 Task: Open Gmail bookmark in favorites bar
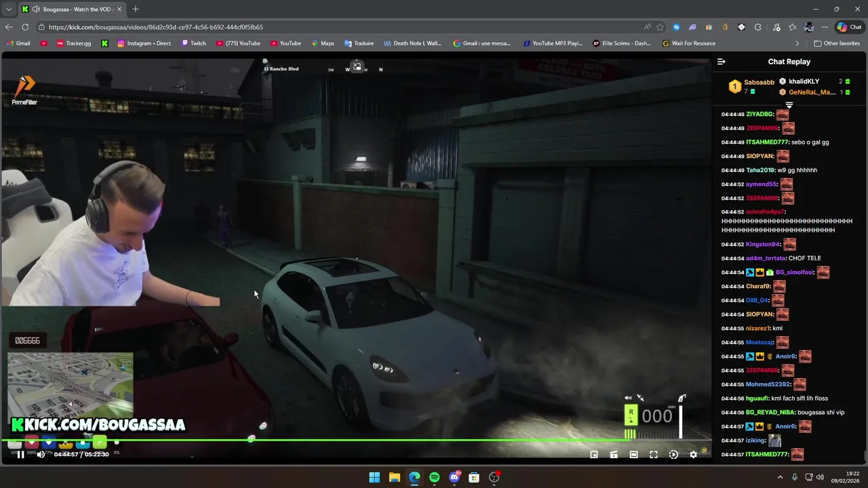pyautogui.click(x=18, y=43)
